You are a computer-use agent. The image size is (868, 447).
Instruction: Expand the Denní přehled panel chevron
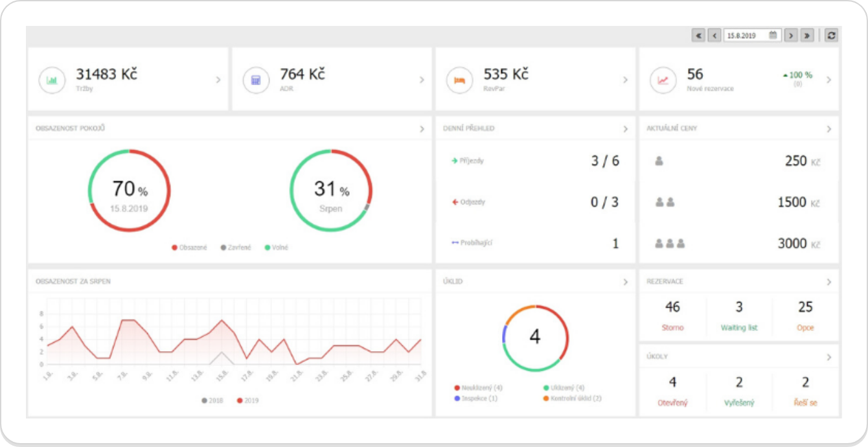pos(625,129)
